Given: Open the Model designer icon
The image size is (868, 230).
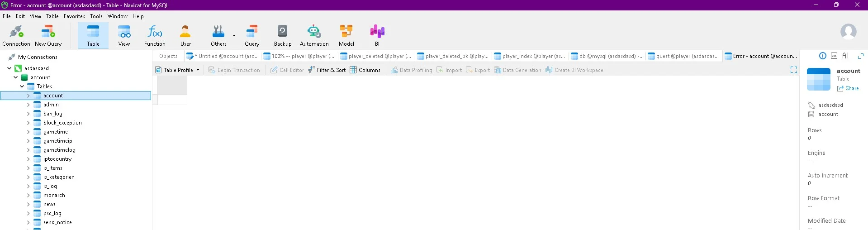Looking at the screenshot, I should pos(346,36).
